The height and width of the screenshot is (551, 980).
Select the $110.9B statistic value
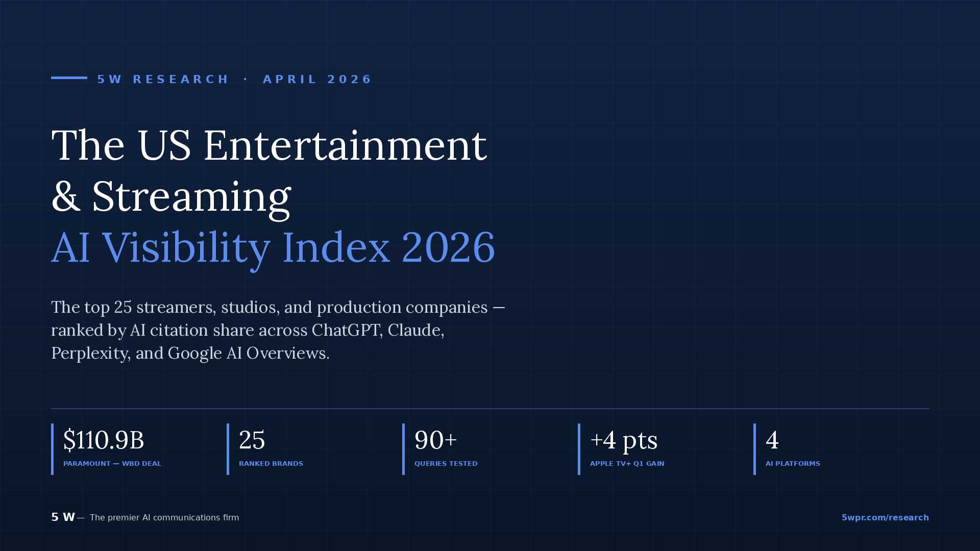click(x=104, y=440)
